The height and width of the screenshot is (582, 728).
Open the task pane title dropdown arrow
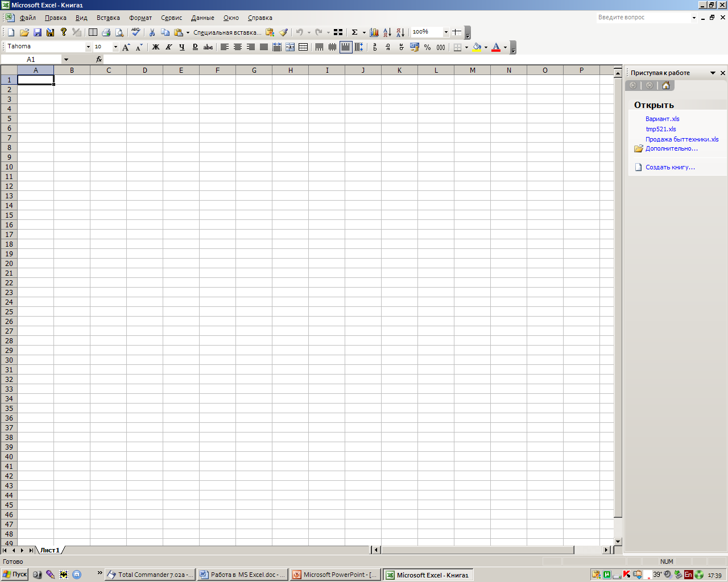(x=713, y=73)
